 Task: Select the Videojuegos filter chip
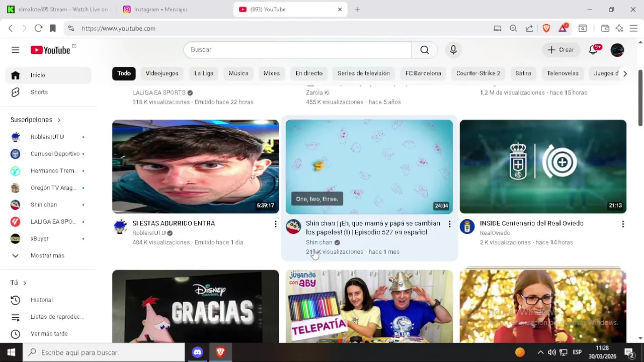click(162, 73)
